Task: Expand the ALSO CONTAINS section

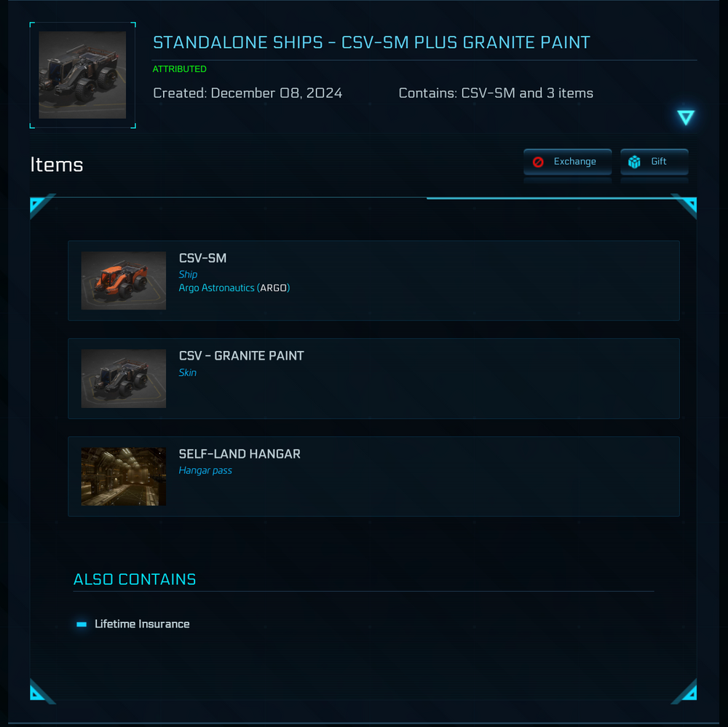Action: point(134,579)
